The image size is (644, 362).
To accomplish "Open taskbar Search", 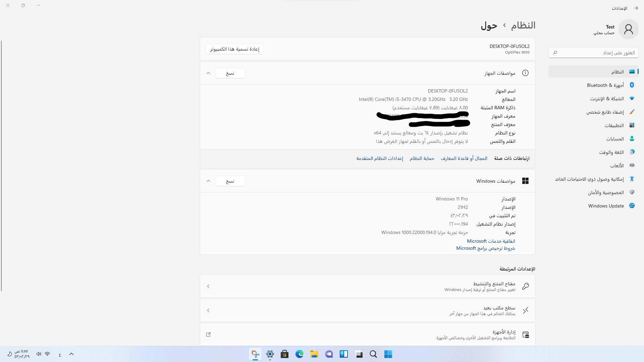I will [x=373, y=354].
